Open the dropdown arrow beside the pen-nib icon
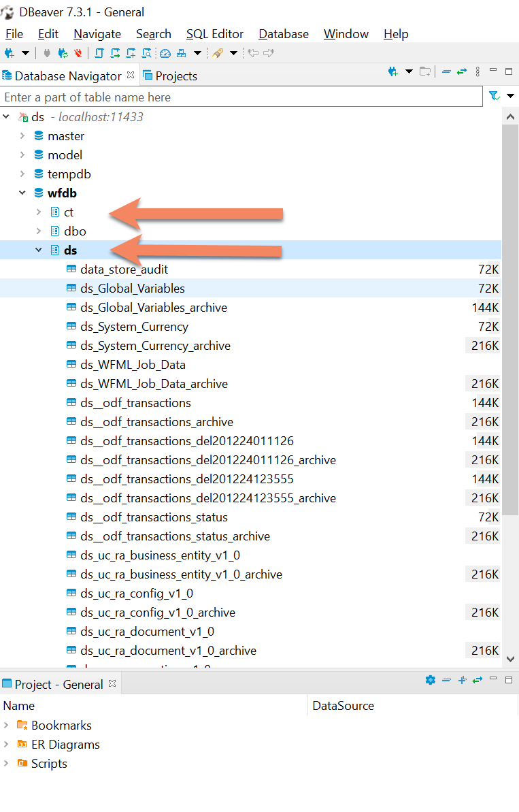519x812 pixels. pyautogui.click(x=233, y=53)
